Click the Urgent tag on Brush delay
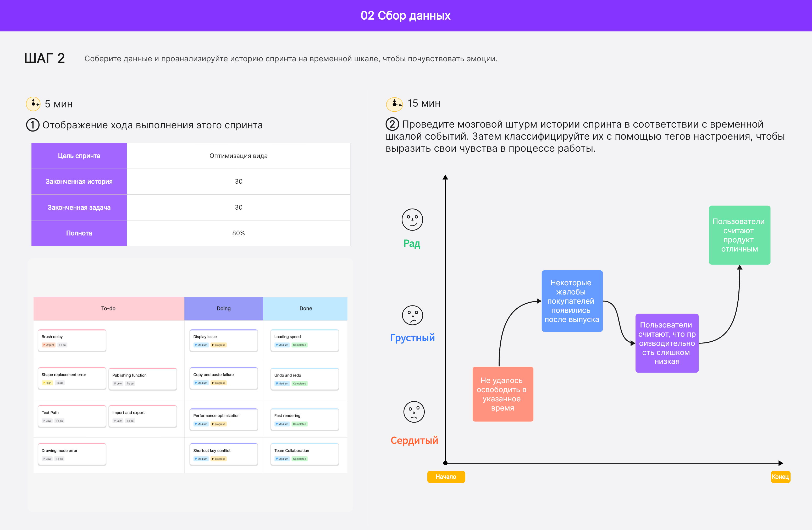This screenshot has width=812, height=530. point(48,345)
